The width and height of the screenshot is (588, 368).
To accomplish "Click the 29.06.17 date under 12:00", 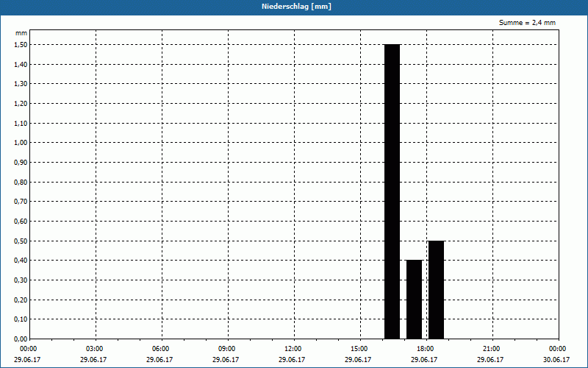I will point(292,360).
